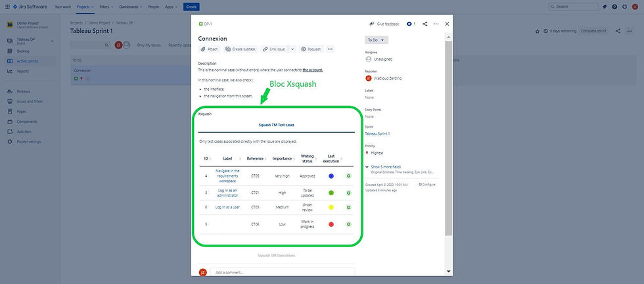This screenshot has height=284, width=644.
Task: Click the Link issue button
Action: (274, 49)
